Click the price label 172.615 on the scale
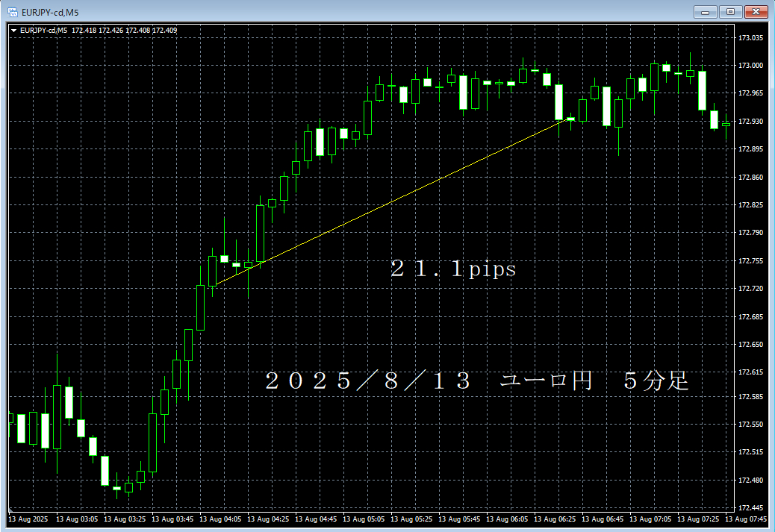This screenshot has width=775, height=532. [x=750, y=372]
